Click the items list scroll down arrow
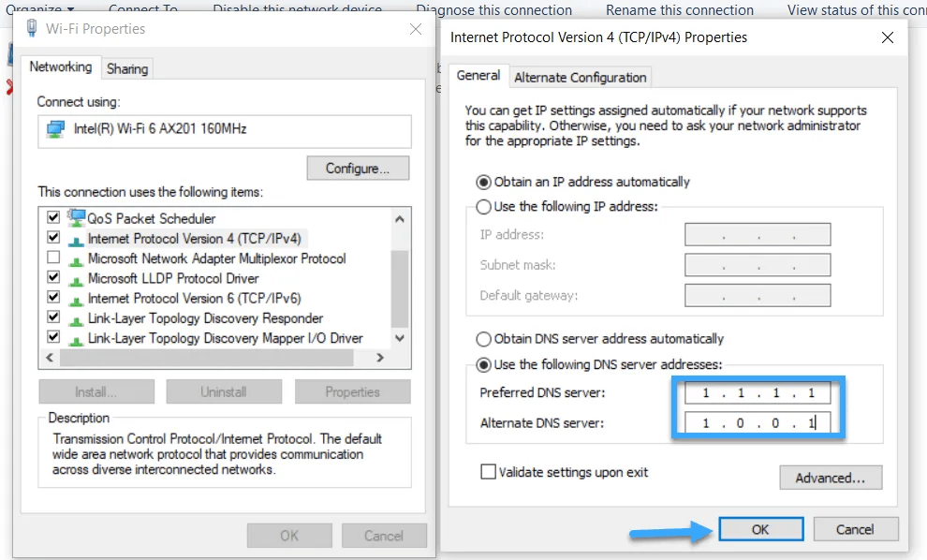Image resolution: width=927 pixels, height=560 pixels. click(x=400, y=338)
